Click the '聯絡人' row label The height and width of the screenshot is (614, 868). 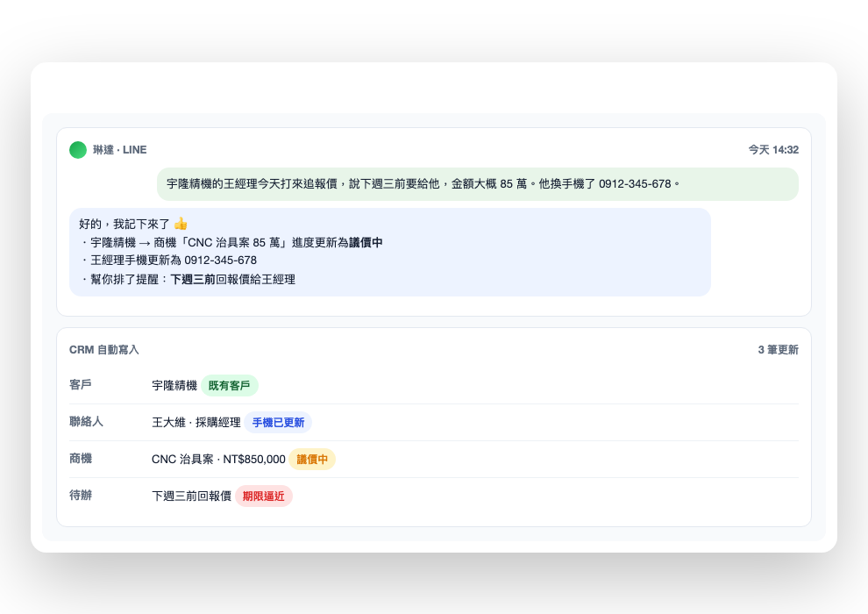tap(86, 422)
